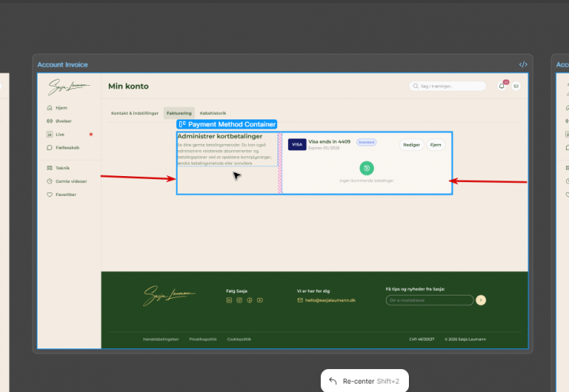
Task: Click the YouTube icon in footer
Action: tap(260, 300)
